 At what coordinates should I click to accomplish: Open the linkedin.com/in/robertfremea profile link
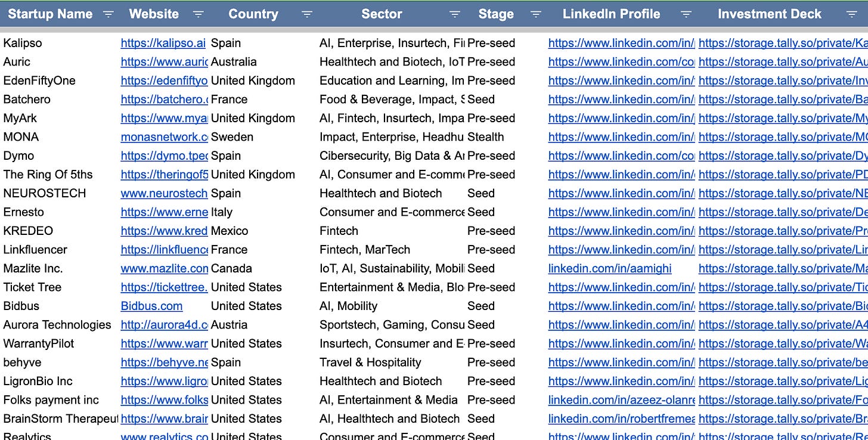[621, 419]
